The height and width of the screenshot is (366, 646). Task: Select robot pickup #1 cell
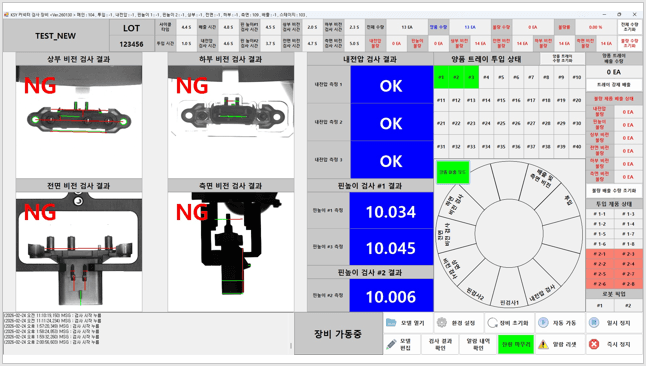click(x=599, y=305)
